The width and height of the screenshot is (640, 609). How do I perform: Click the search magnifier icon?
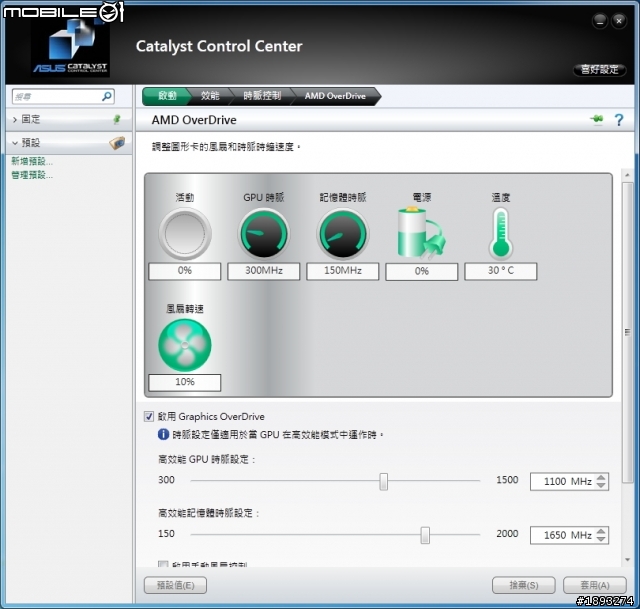107,96
